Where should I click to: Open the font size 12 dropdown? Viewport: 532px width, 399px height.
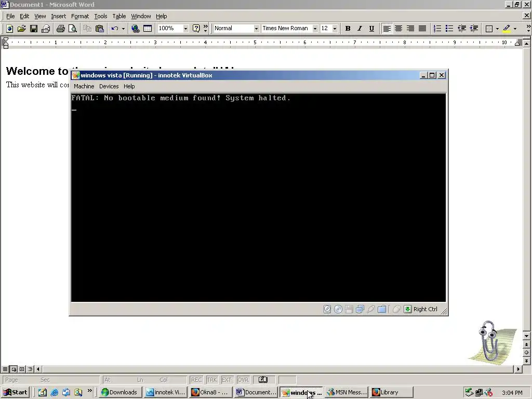335,29
